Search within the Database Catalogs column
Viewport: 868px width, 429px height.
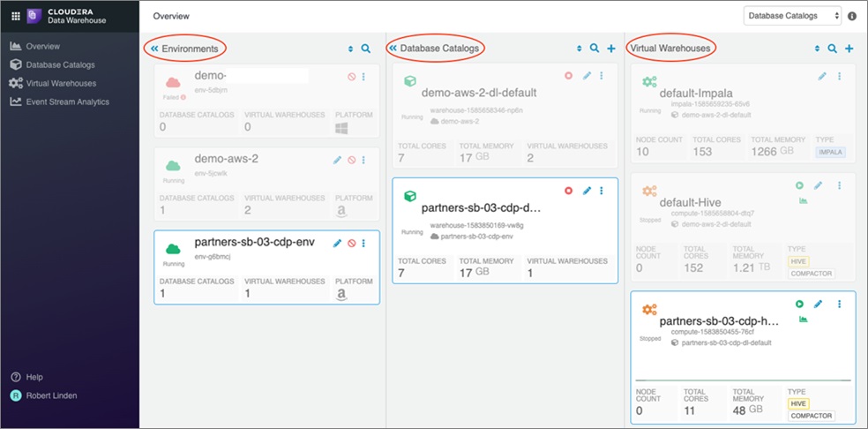(595, 49)
